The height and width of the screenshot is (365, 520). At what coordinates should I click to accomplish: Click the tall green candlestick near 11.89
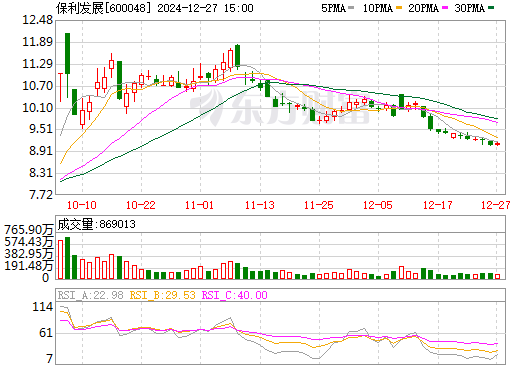[x=67, y=53]
